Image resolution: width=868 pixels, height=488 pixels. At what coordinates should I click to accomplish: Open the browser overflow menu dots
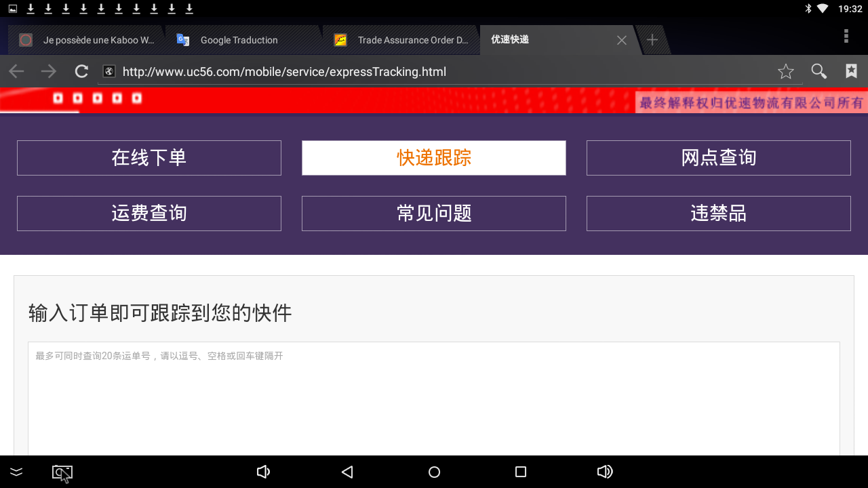846,36
